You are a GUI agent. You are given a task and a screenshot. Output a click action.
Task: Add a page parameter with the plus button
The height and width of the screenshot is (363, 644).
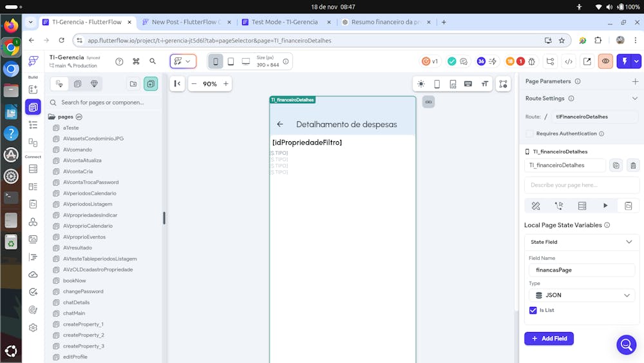tap(635, 81)
